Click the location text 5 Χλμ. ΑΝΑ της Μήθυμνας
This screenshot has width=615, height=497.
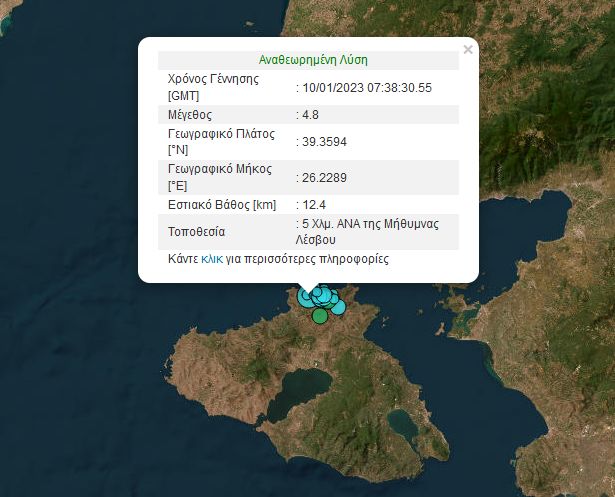[x=370, y=224]
